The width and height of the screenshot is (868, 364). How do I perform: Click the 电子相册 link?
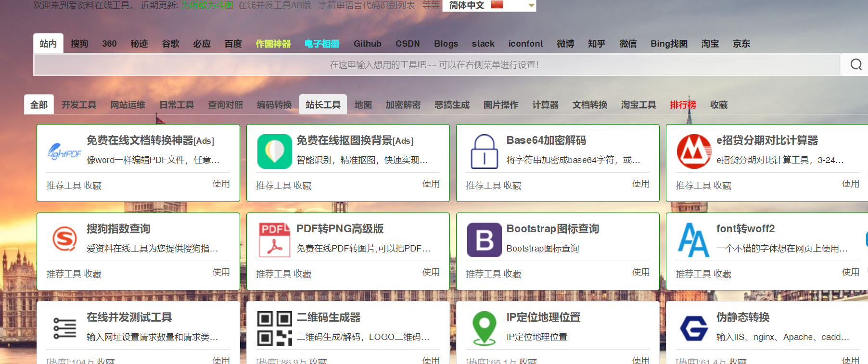click(322, 44)
